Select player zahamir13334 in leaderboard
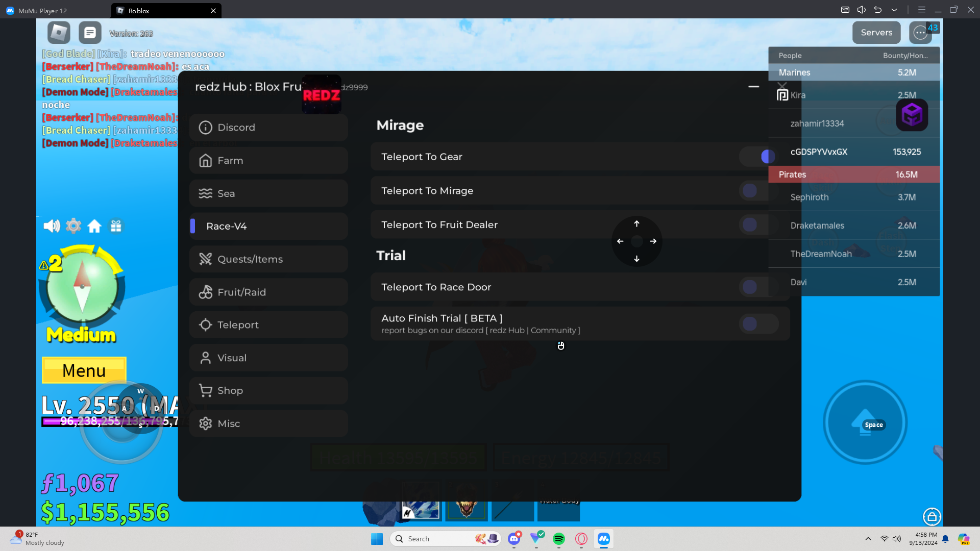This screenshot has height=551, width=980. tap(854, 123)
